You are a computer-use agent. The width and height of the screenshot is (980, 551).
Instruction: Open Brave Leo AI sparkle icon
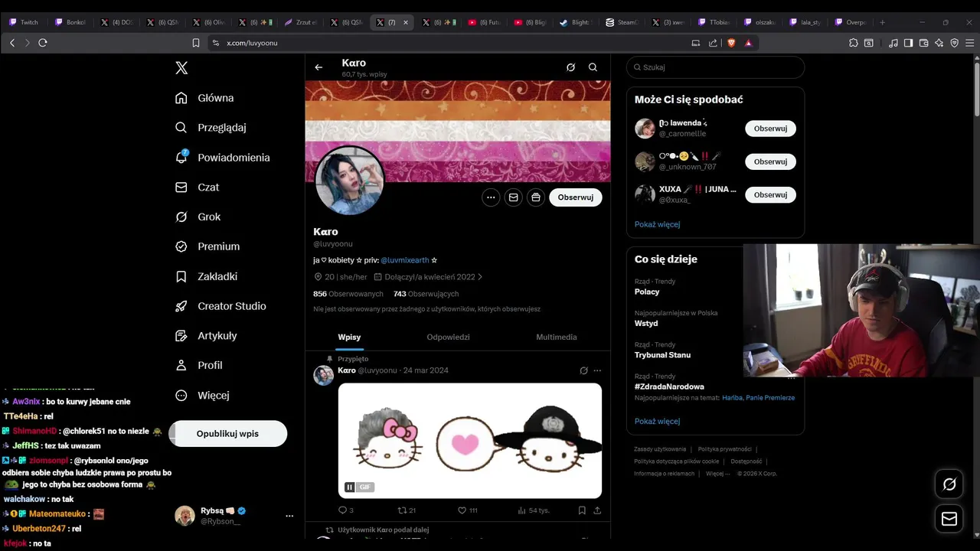pyautogui.click(x=939, y=43)
